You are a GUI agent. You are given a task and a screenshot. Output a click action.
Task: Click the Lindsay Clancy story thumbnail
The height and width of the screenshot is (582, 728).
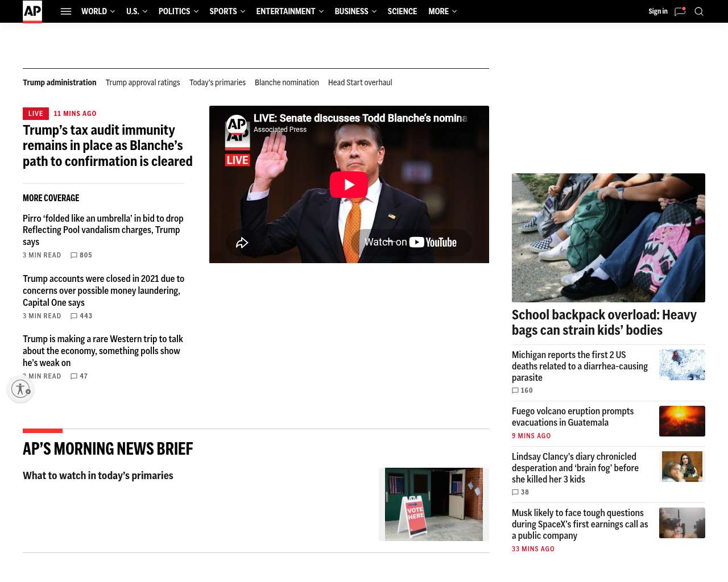click(x=682, y=467)
